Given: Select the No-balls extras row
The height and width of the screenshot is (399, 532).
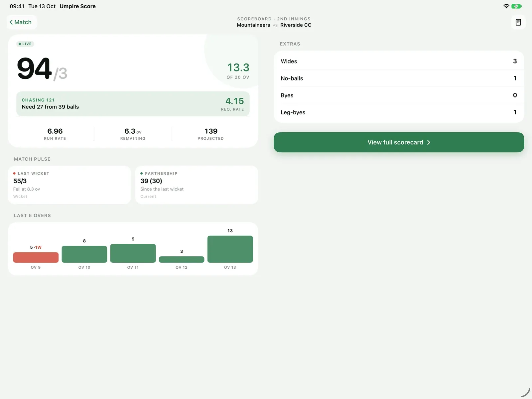Looking at the screenshot, I should [399, 78].
